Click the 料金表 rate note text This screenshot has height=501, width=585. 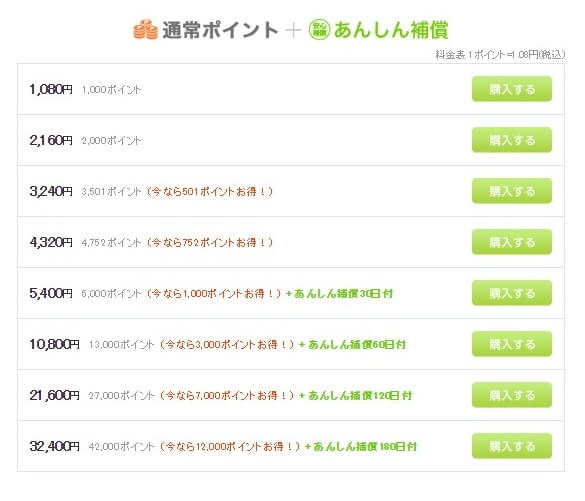[500, 55]
